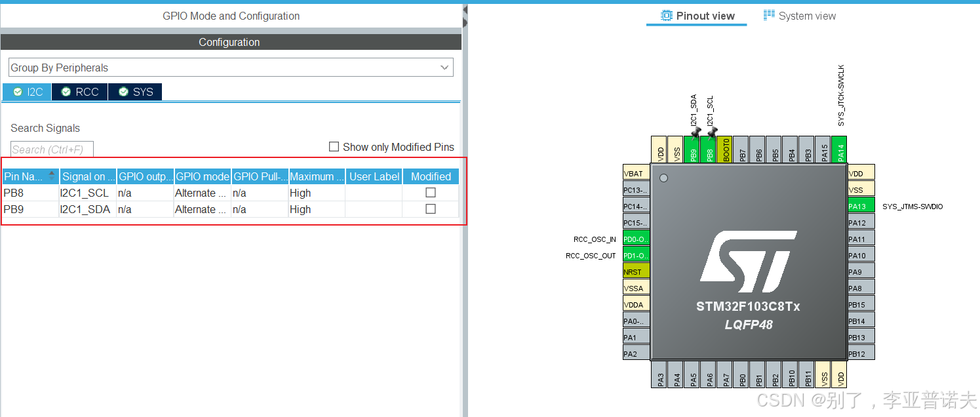Select the green PD1 oscillator pin

(636, 255)
